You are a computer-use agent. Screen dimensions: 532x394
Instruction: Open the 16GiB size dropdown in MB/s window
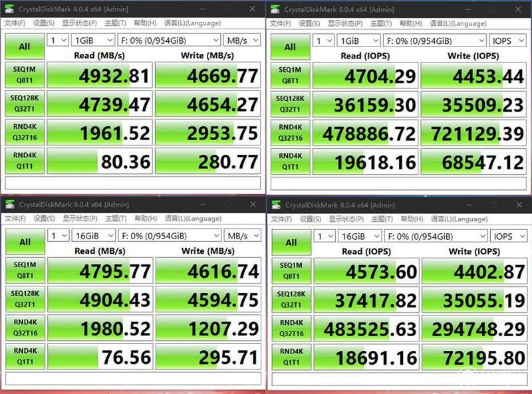tap(94, 236)
